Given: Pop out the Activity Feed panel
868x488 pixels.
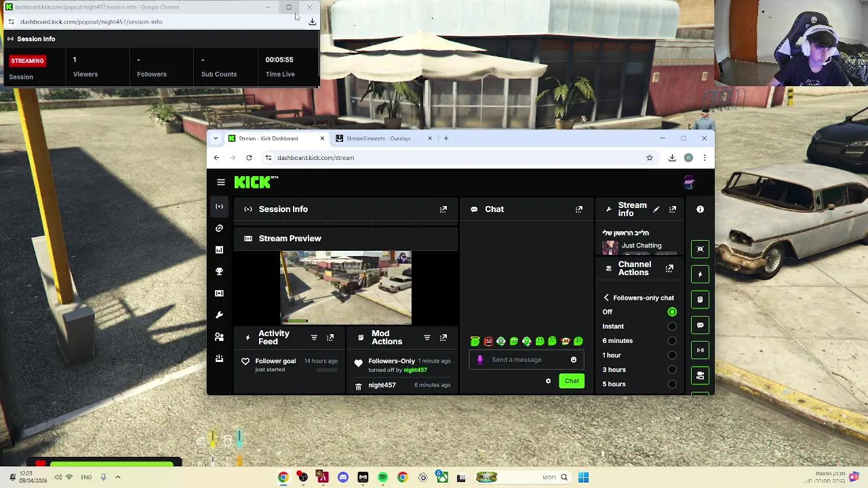Looking at the screenshot, I should coord(330,338).
